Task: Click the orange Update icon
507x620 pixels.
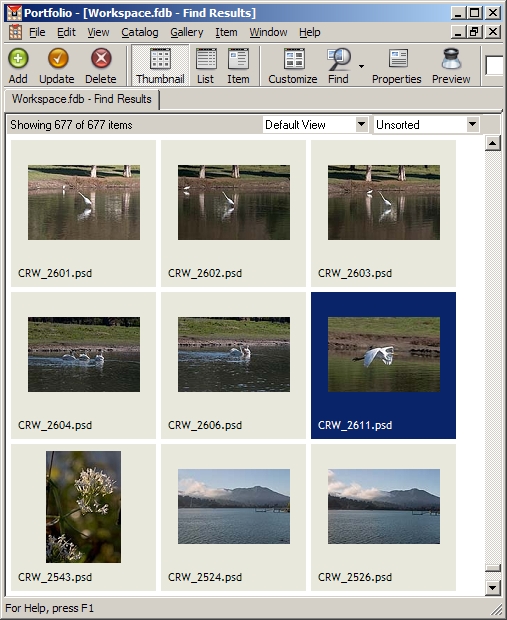Action: pyautogui.click(x=58, y=59)
